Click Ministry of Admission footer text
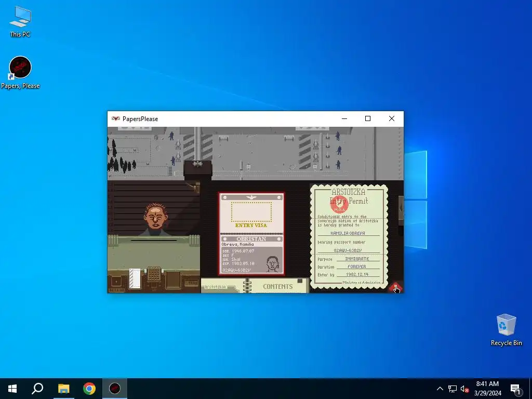The height and width of the screenshot is (399, 532). [362, 282]
